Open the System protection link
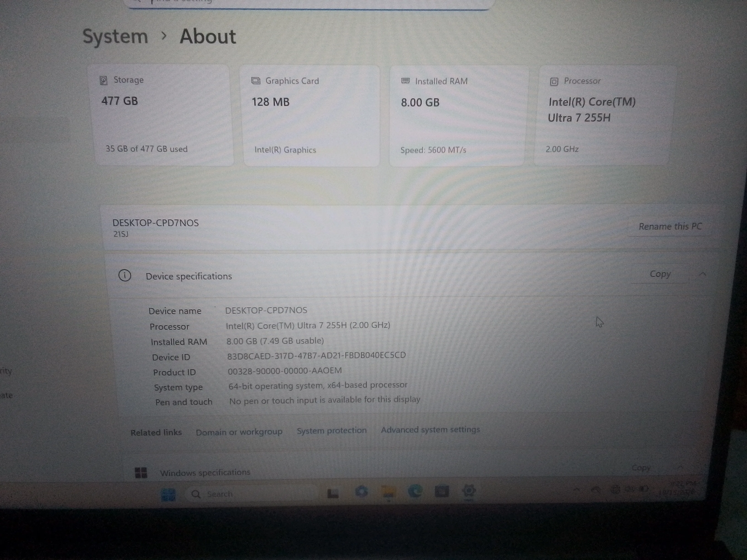 point(332,430)
